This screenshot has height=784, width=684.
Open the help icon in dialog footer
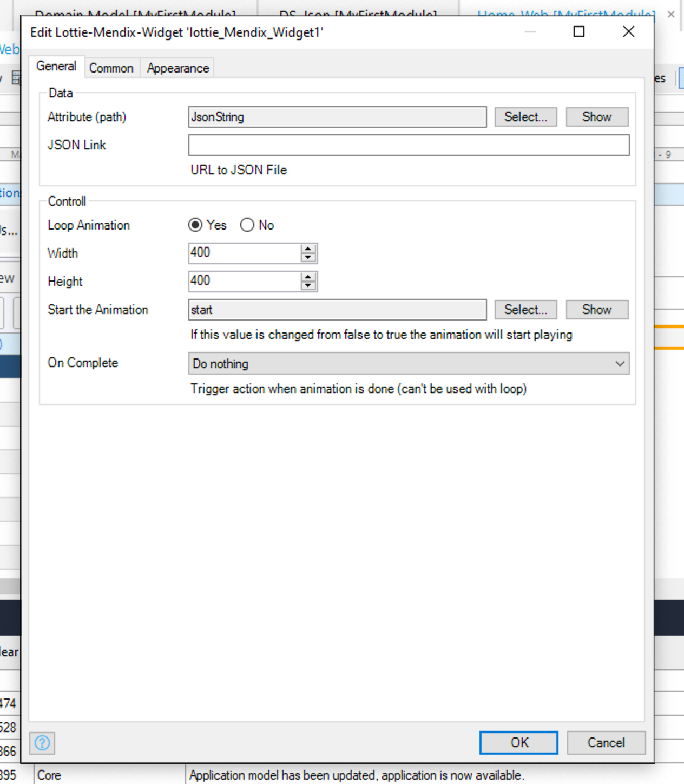[42, 743]
